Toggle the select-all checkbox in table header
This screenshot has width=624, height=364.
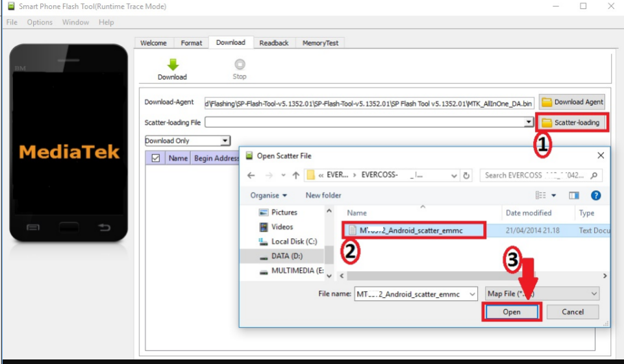pyautogui.click(x=156, y=158)
